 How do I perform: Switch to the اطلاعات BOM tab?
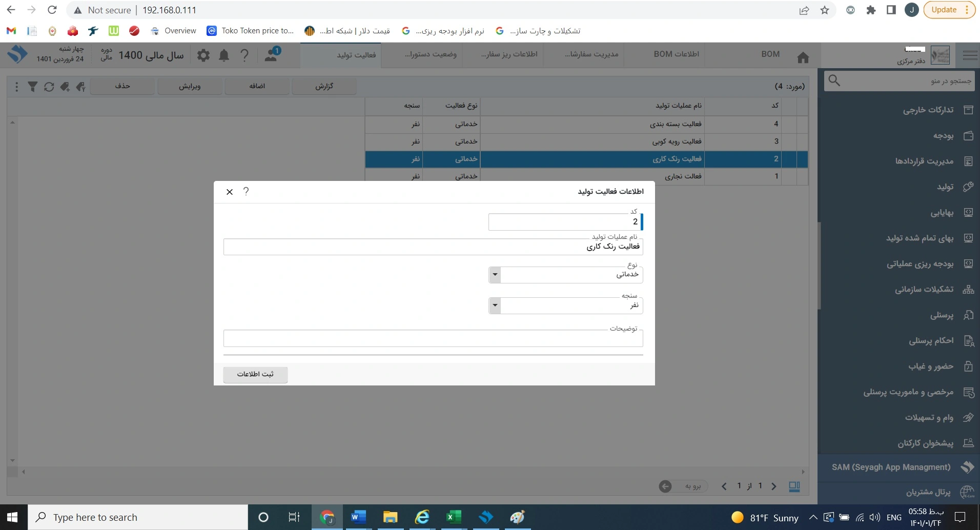point(676,54)
